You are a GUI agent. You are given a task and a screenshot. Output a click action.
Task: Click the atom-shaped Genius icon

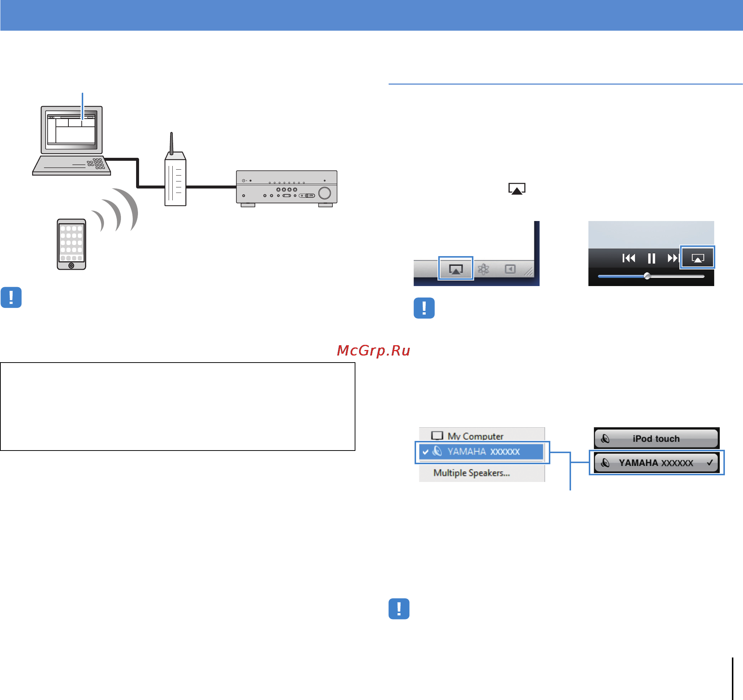point(483,269)
